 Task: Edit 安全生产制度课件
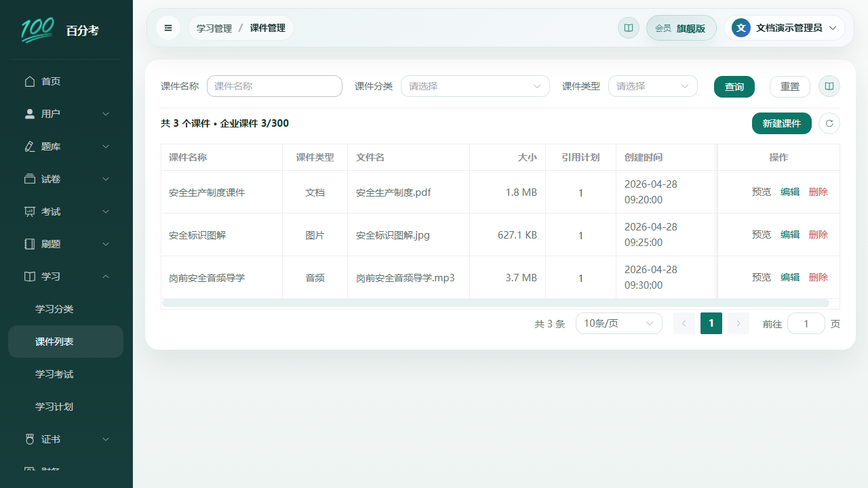(790, 192)
